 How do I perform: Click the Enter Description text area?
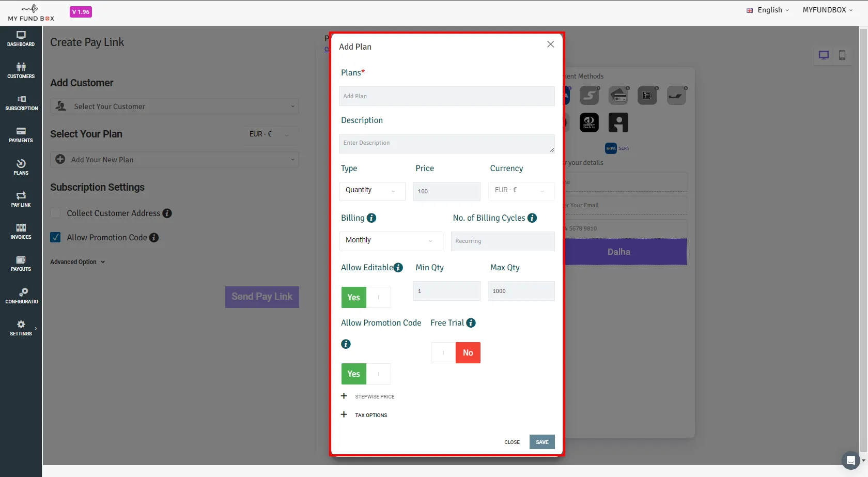tap(447, 144)
